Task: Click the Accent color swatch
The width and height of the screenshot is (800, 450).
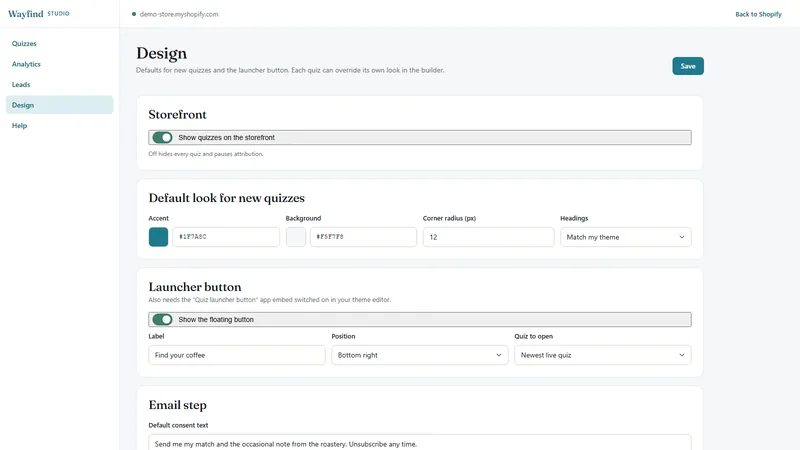Action: pyautogui.click(x=158, y=237)
